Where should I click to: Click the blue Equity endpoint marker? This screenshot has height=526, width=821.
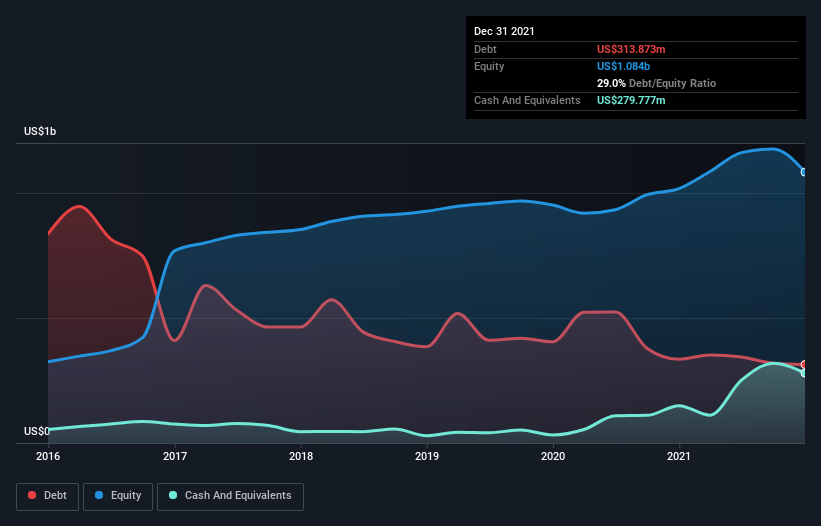(804, 172)
